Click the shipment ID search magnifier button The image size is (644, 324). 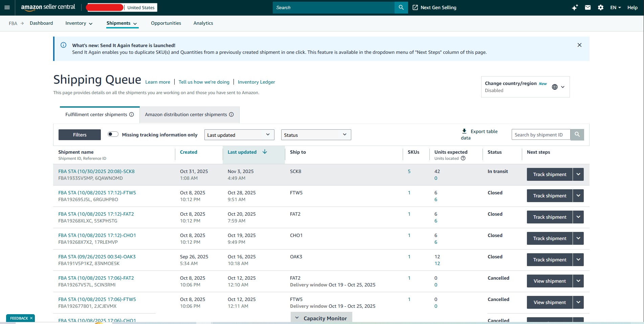click(x=577, y=134)
